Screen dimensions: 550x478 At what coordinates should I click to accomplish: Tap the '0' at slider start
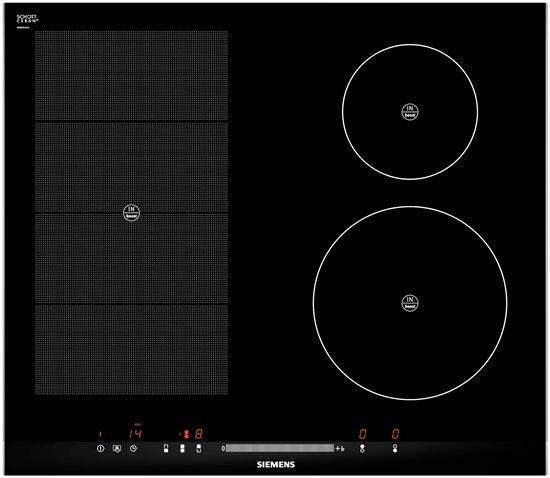[x=223, y=448]
